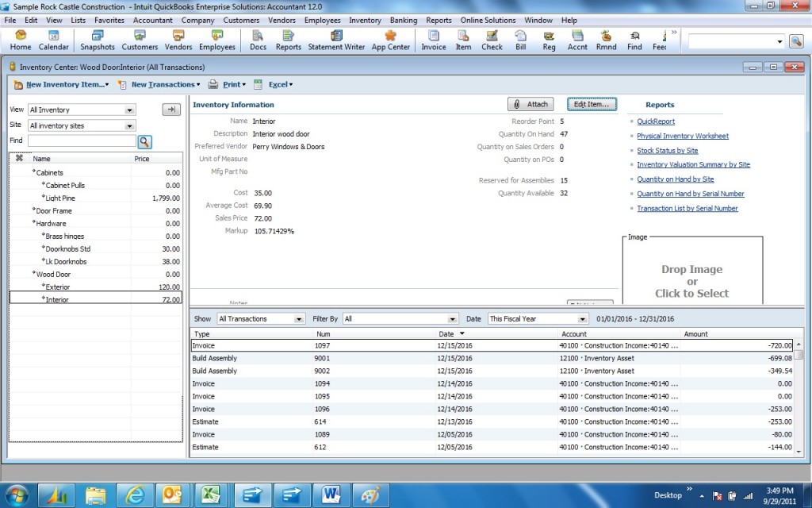This screenshot has height=508, width=812.
Task: Select the Lk Doorknobs inventory item
Action: click(96, 261)
